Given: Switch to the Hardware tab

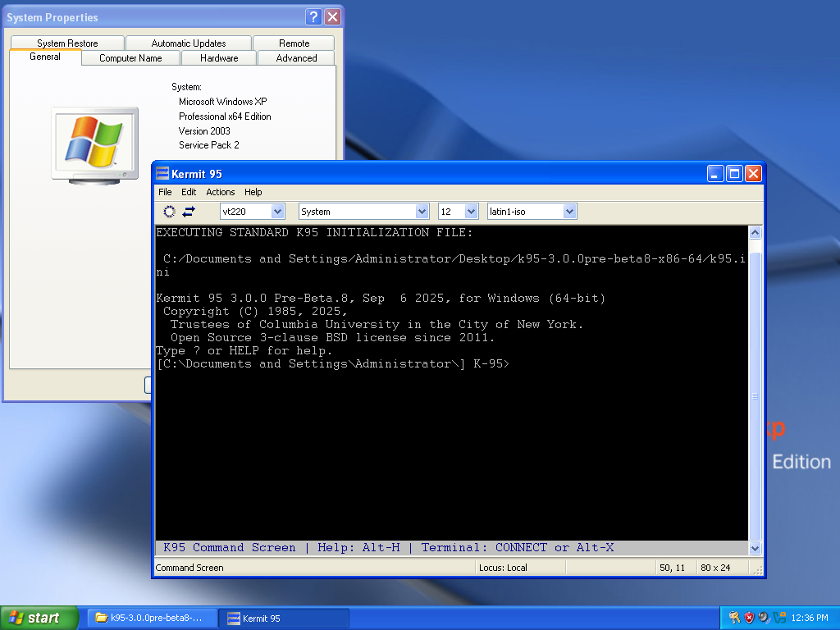Looking at the screenshot, I should [x=219, y=58].
